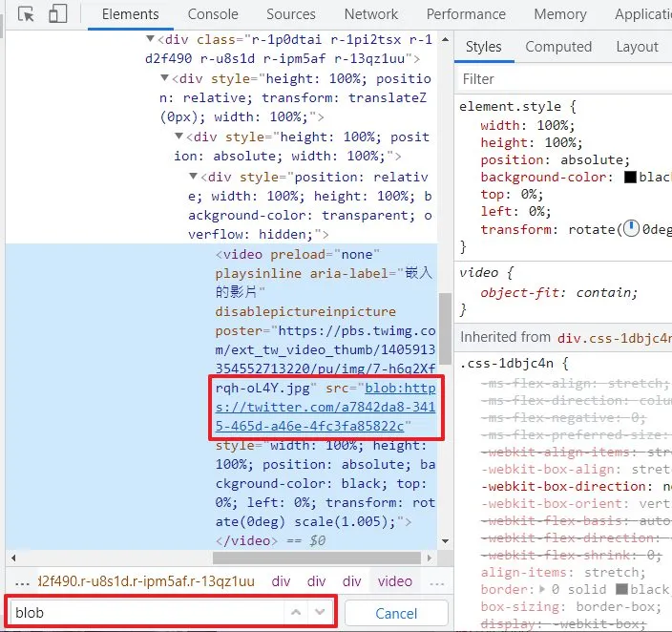The image size is (672, 632).
Task: Go to next search result arrow
Action: coord(320,612)
